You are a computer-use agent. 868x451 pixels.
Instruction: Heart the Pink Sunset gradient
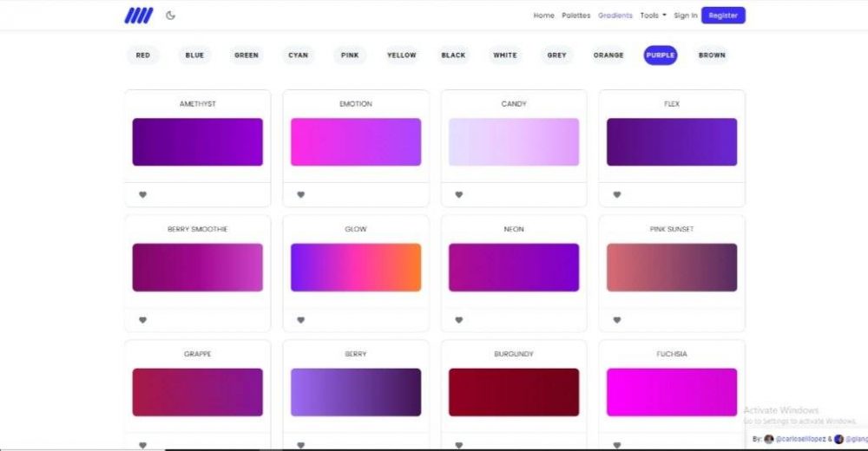[x=617, y=320]
